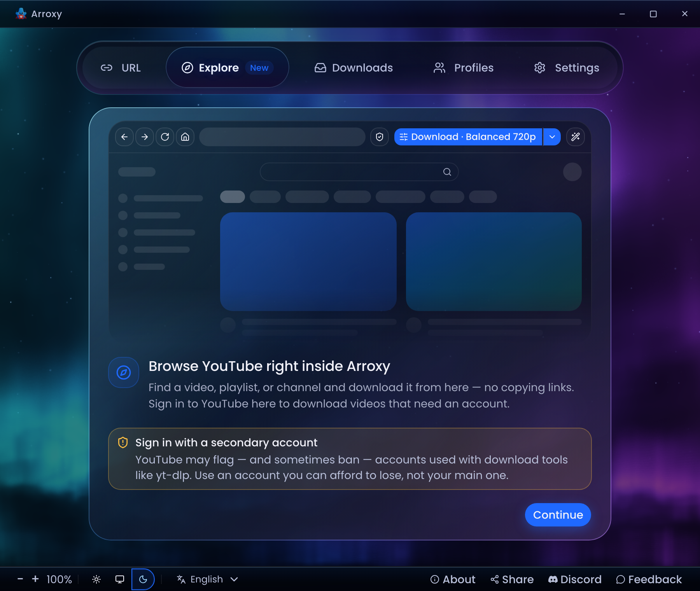
Task: Zoom in with the plus icon
Action: coord(35,579)
